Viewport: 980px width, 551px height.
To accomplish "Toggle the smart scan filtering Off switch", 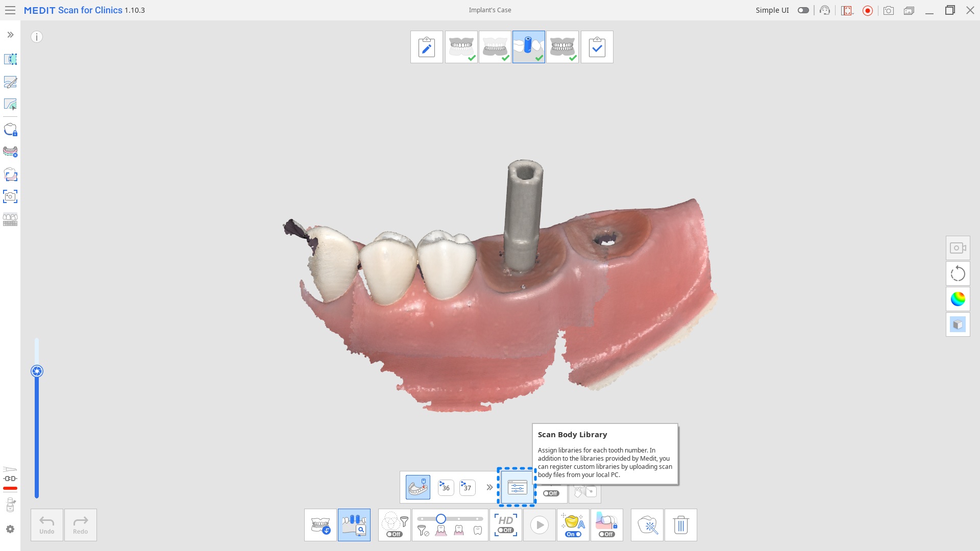I will pyautogui.click(x=395, y=524).
